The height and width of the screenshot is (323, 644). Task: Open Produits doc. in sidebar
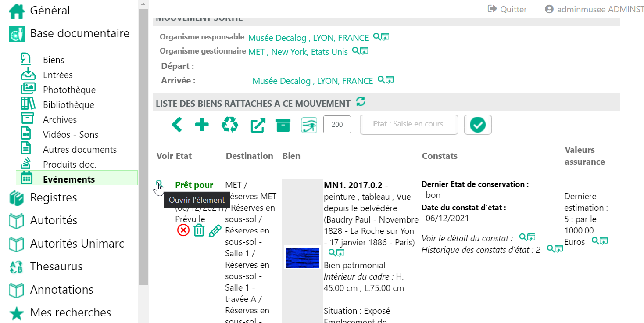pos(69,165)
